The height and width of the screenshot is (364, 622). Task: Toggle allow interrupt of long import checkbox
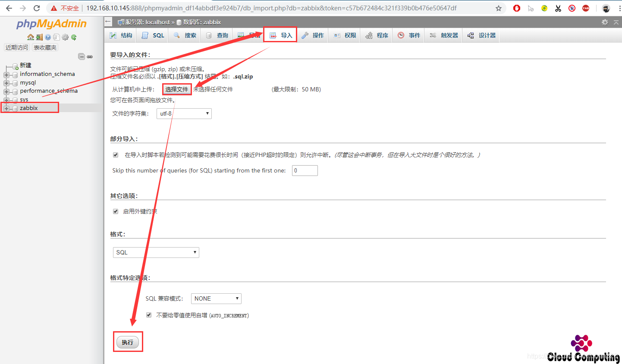pos(116,155)
